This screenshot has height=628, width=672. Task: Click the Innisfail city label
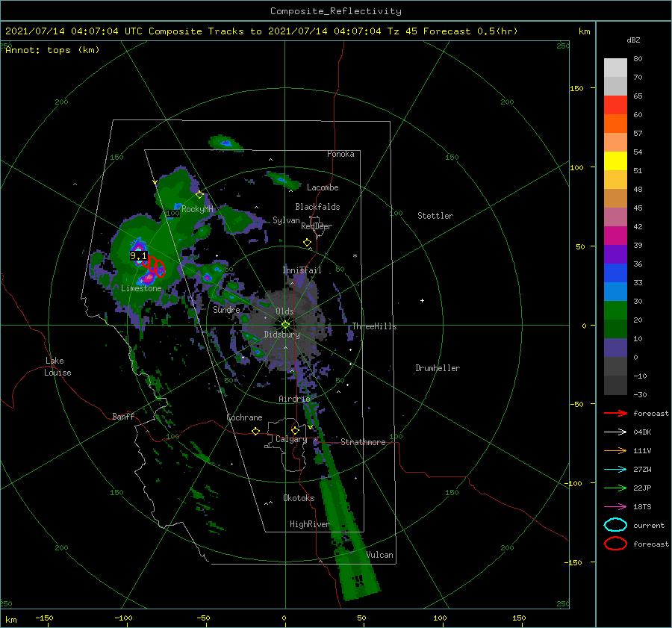tap(302, 270)
